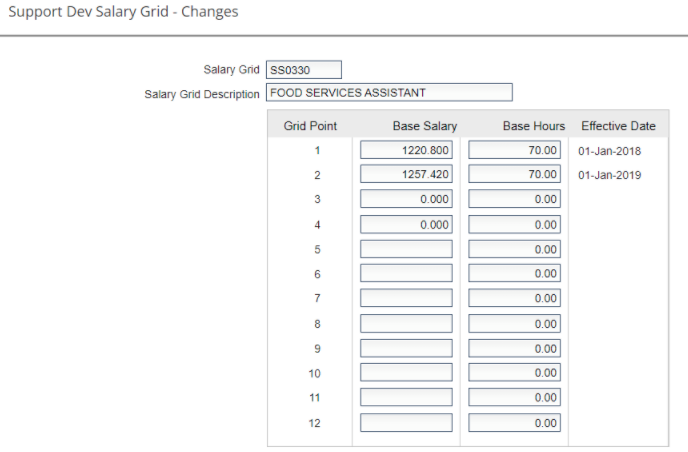Click Base Hours field for grid point 4

(x=514, y=225)
